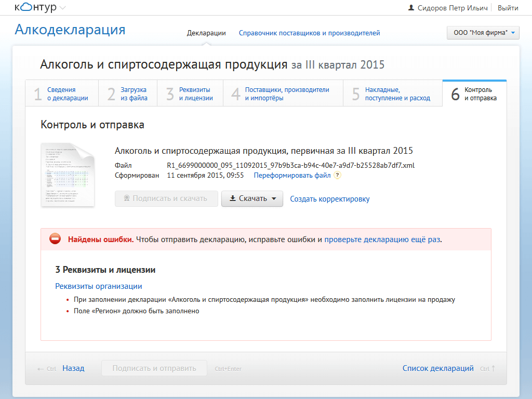Click the question mark help icon

pos(337,175)
